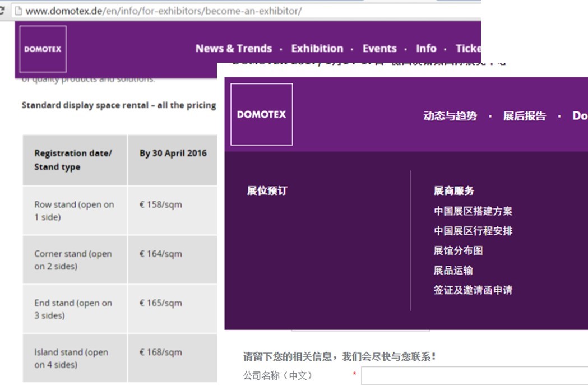Select the Corner stand (open on 2 sides) cell
The height and width of the screenshot is (386, 588).
pyautogui.click(x=75, y=259)
